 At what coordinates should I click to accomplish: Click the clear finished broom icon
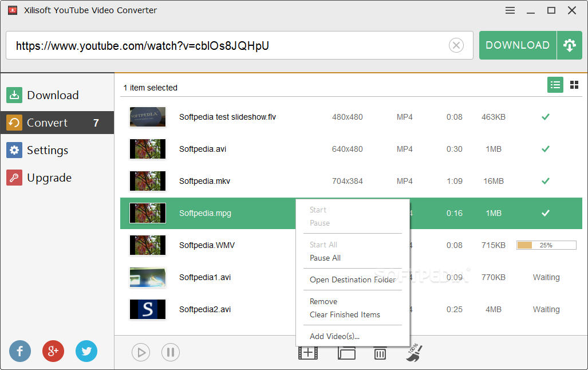[414, 353]
